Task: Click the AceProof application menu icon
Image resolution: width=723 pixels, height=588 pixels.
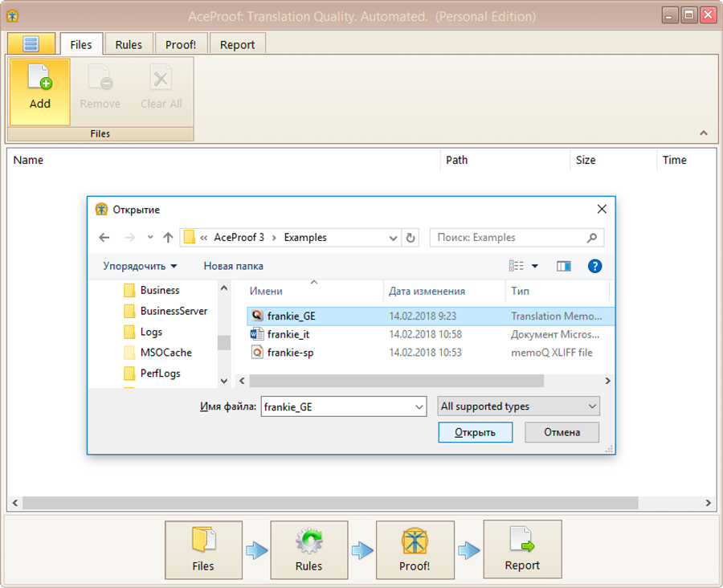Action: tap(31, 43)
